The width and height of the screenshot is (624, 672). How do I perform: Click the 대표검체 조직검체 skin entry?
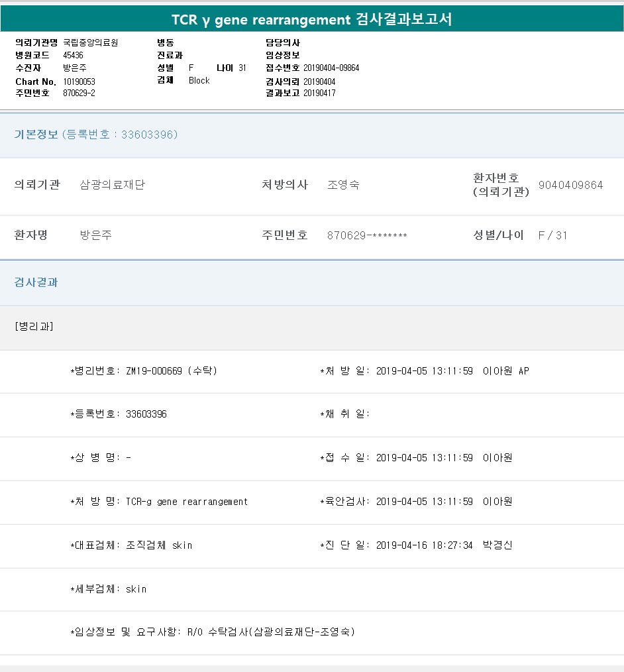click(159, 545)
